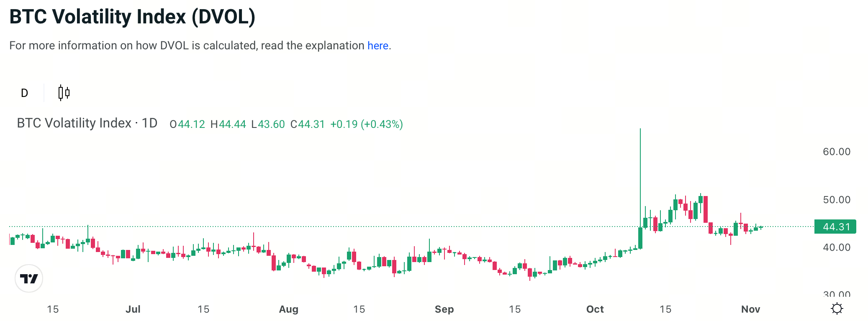
Task: Click the close value C44.31 in legend
Action: [308, 124]
